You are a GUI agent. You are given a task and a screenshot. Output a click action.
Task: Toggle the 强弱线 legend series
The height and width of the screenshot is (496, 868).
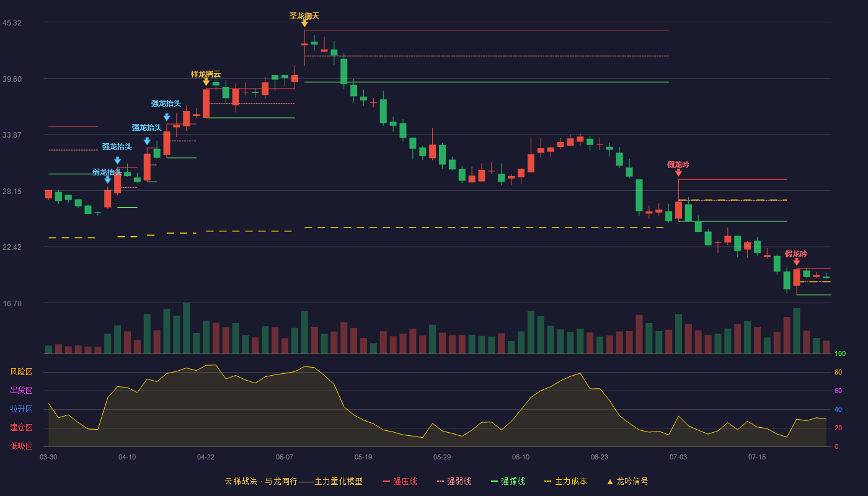(x=454, y=481)
